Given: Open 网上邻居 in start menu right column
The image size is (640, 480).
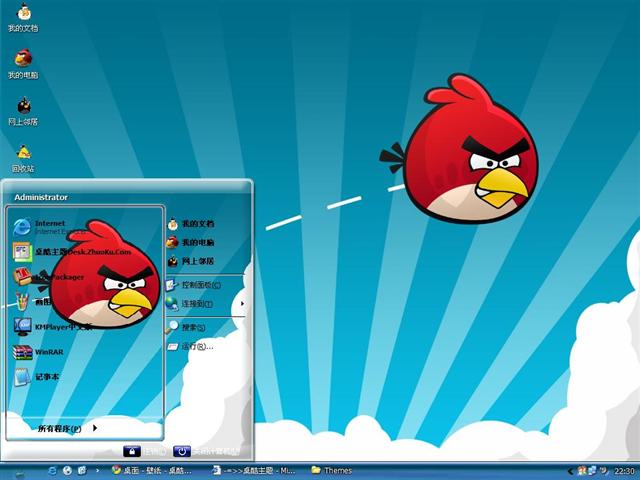Looking at the screenshot, I should tap(191, 261).
